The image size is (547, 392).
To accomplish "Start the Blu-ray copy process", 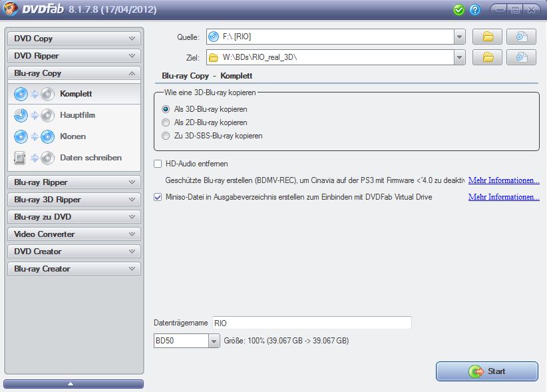I will pos(487,371).
